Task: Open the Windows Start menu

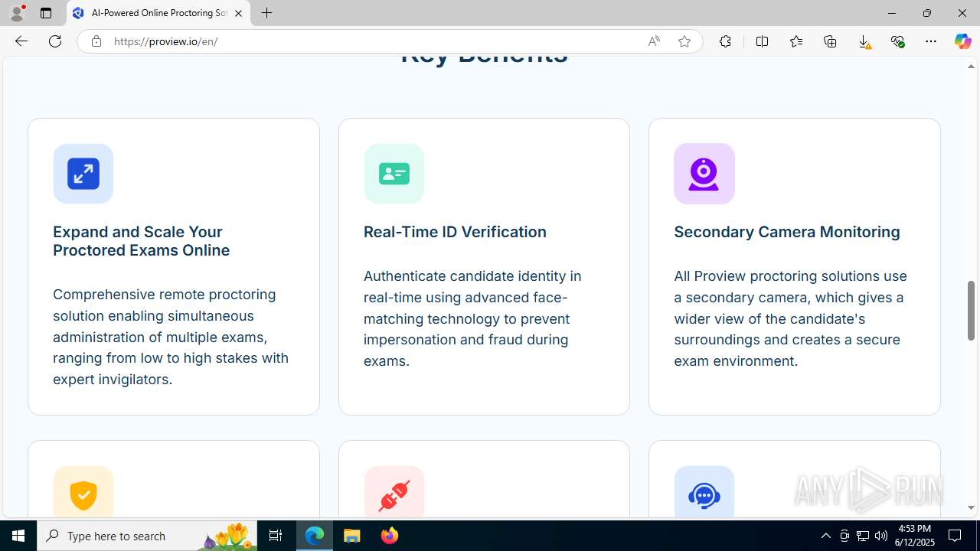Action: click(18, 536)
